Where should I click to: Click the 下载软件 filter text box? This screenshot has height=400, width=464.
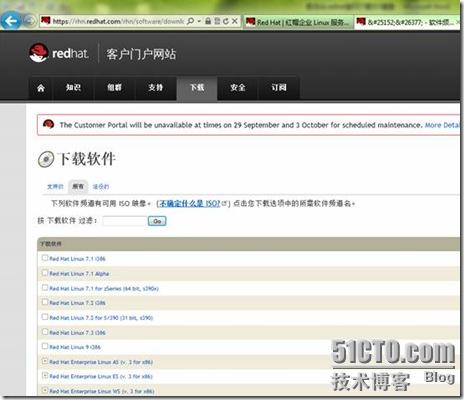[125, 221]
